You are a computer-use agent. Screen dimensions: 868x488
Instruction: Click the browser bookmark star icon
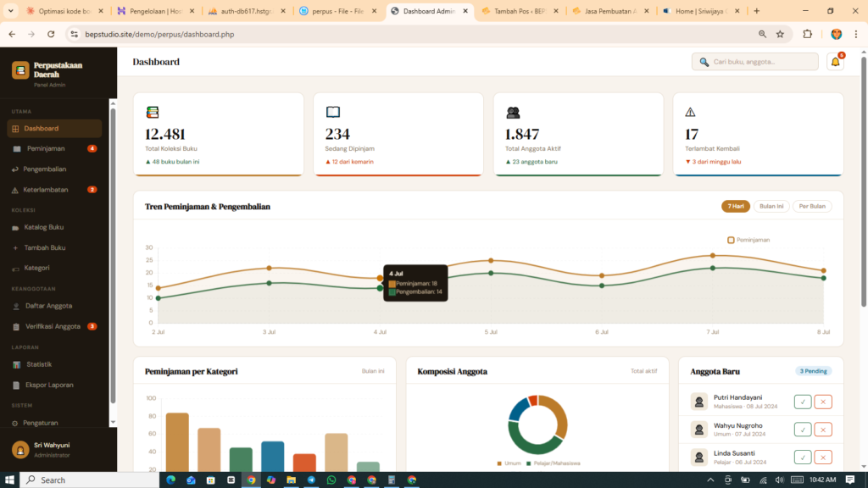click(781, 34)
